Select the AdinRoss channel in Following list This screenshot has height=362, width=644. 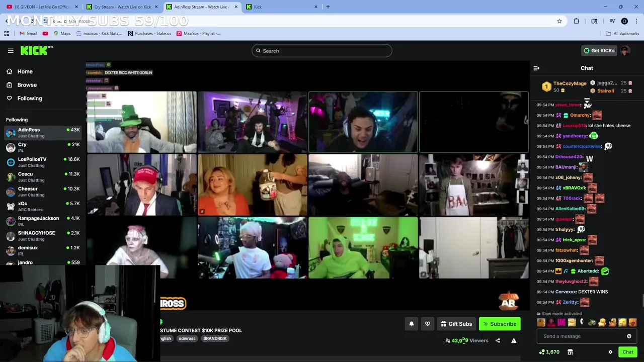pyautogui.click(x=43, y=133)
